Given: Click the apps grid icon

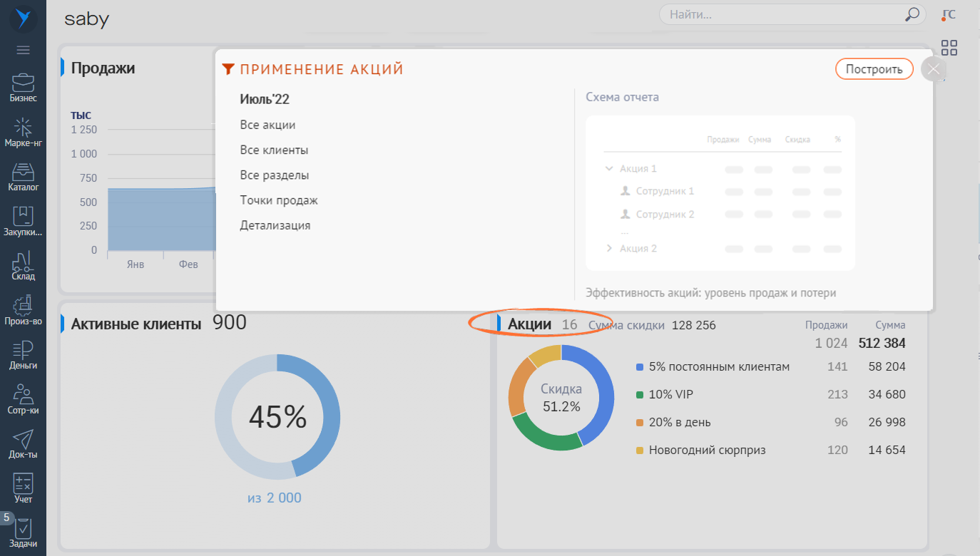Looking at the screenshot, I should coord(949,48).
